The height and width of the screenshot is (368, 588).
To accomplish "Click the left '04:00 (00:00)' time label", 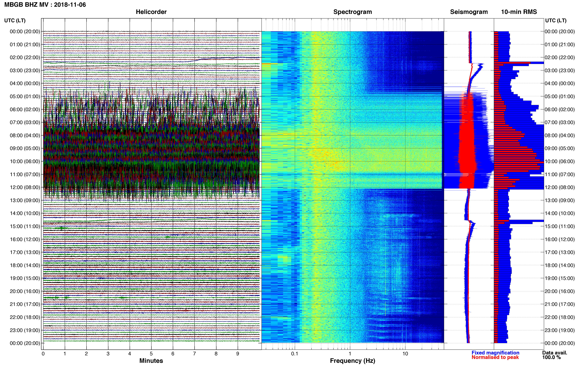I will 25,83.
